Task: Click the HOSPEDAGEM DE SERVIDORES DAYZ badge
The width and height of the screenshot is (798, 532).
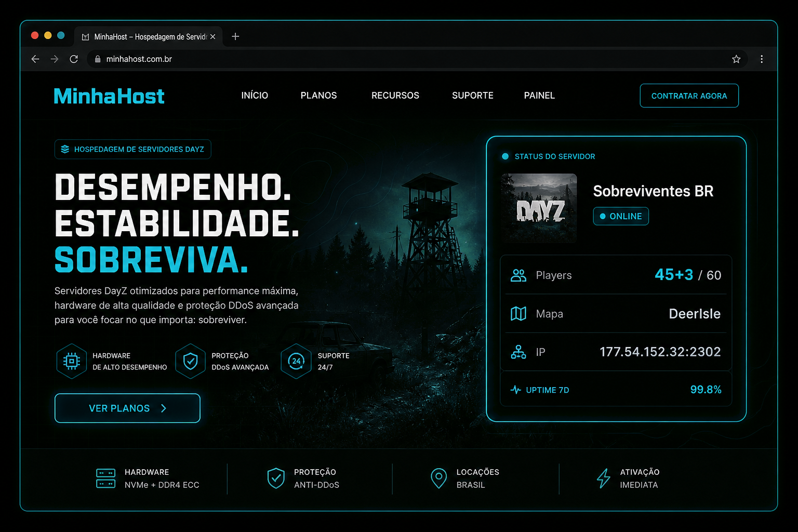Action: 133,149
